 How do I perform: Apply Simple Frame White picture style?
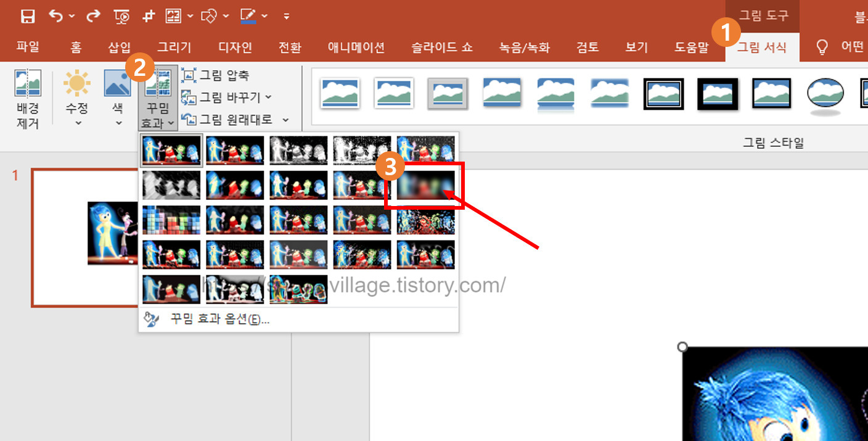click(340, 94)
